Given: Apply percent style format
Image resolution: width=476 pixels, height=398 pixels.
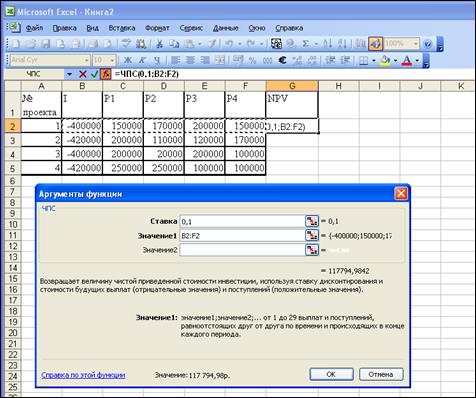Looking at the screenshot, I should [x=252, y=60].
